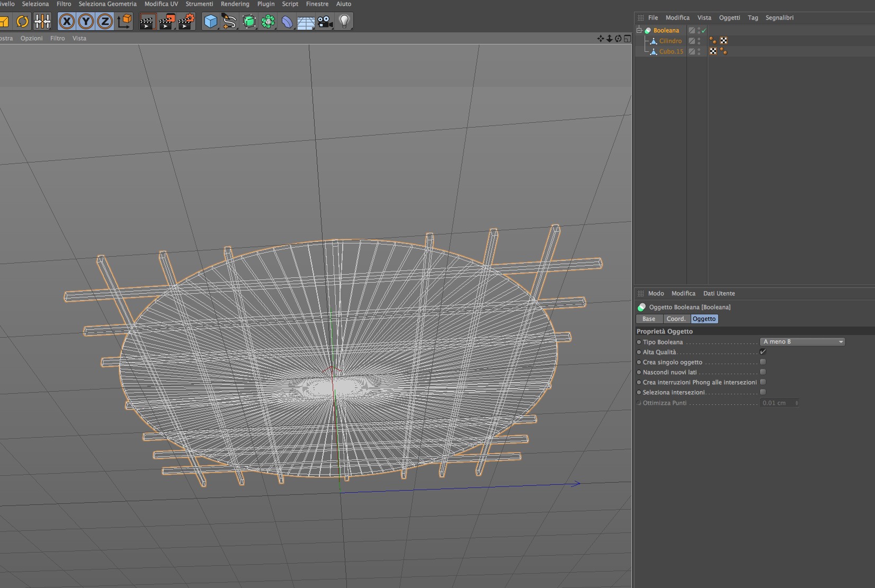The width and height of the screenshot is (875, 588).
Task: Toggle the green enable checkmark for Booleana
Action: click(704, 31)
